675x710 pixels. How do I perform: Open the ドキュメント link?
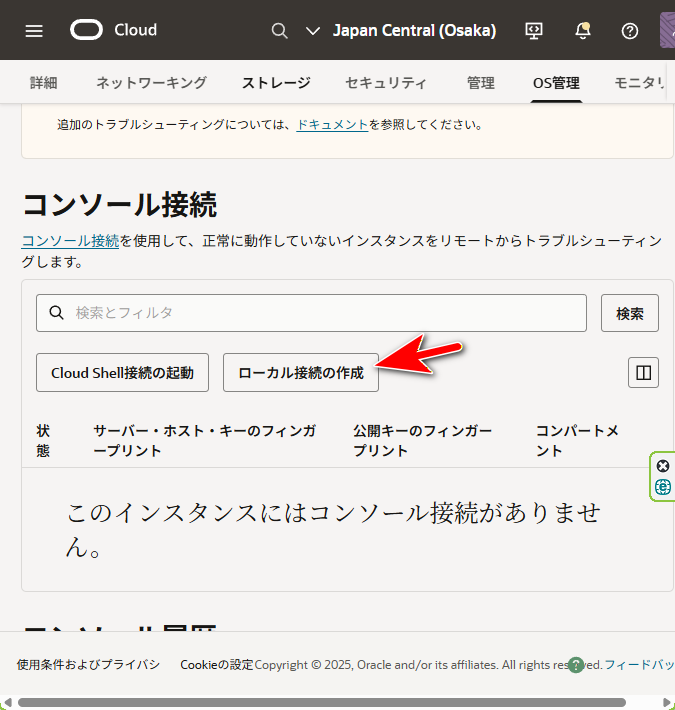tap(332, 125)
